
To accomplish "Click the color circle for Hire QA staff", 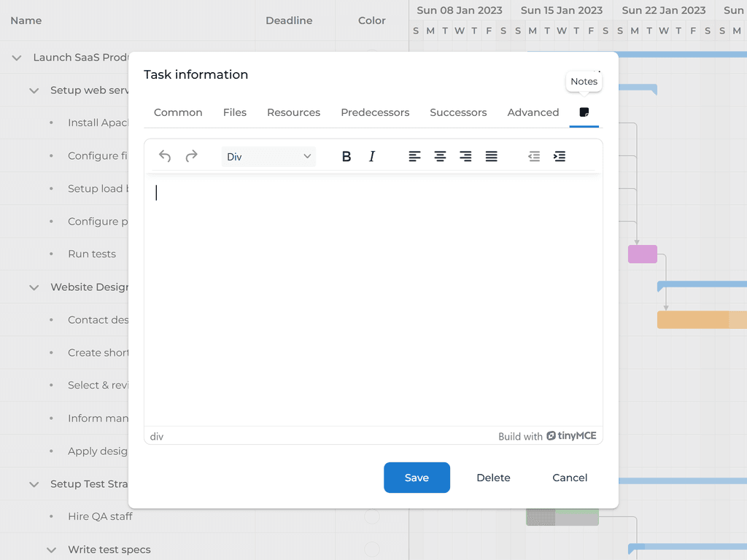I will tap(371, 516).
